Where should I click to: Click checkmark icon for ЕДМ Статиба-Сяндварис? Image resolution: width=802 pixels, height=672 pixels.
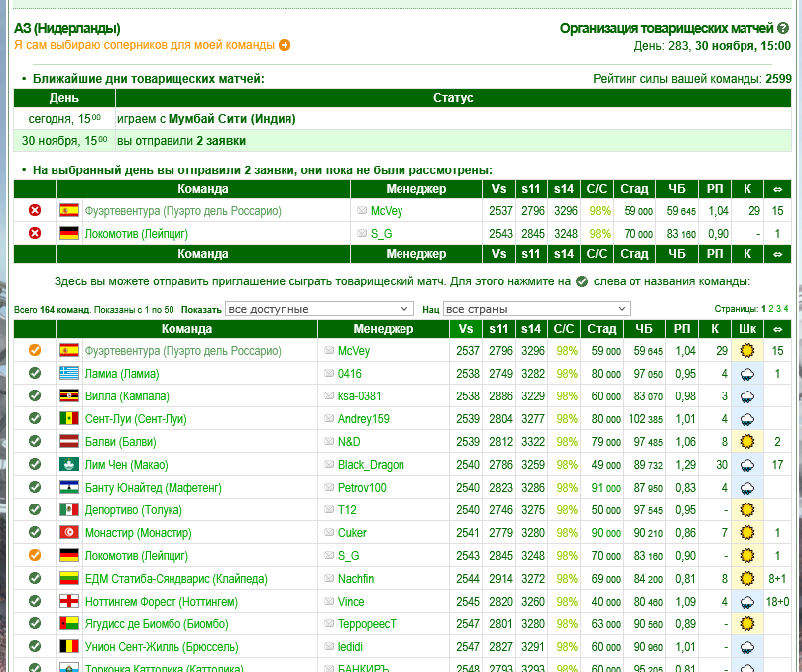(35, 578)
